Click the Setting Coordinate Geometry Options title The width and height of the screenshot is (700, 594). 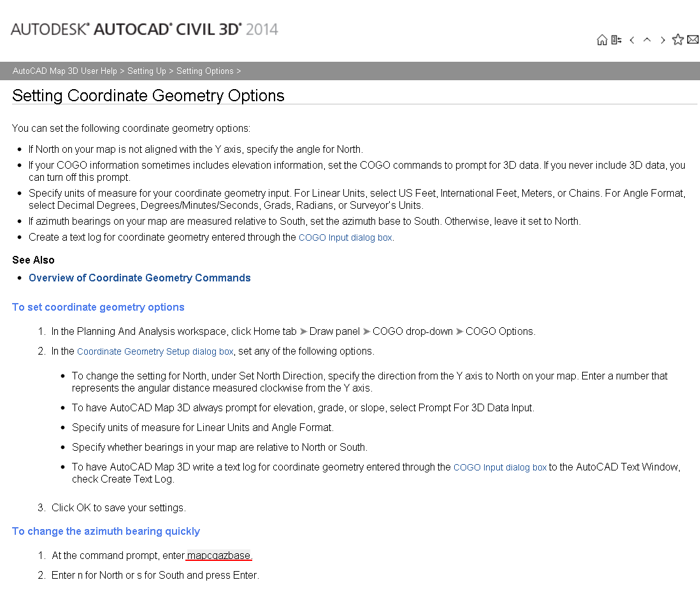pos(147,95)
